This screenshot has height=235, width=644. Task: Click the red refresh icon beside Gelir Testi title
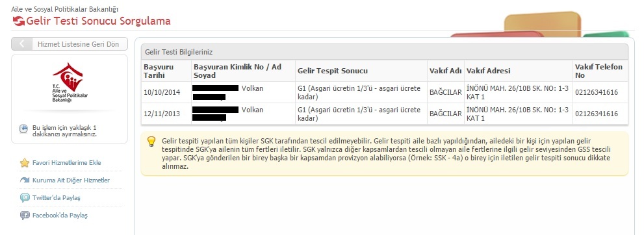[x=18, y=21]
